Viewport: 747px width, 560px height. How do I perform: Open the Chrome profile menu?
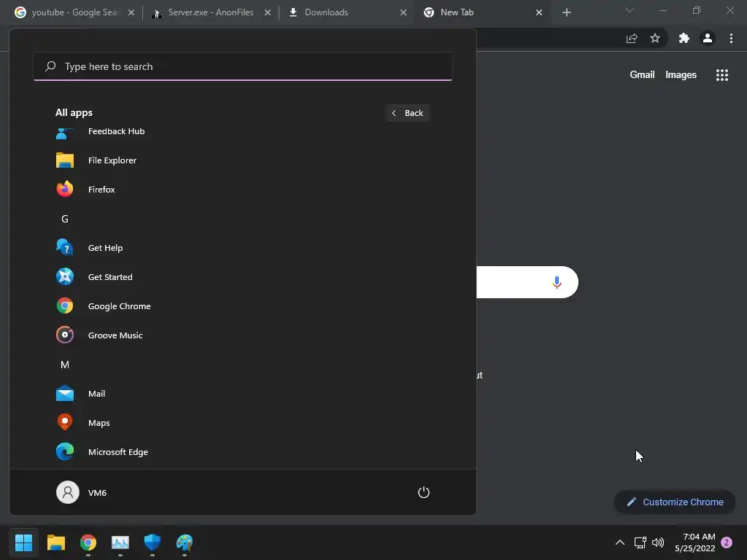pyautogui.click(x=708, y=38)
